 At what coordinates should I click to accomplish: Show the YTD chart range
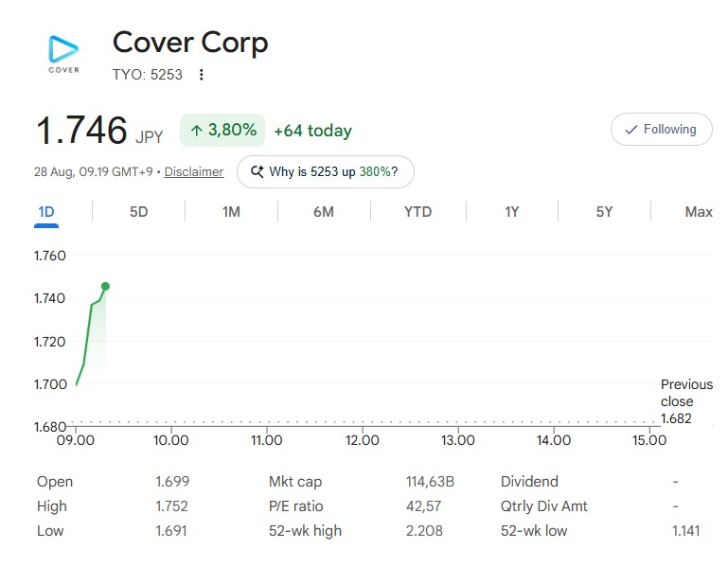[x=417, y=212]
